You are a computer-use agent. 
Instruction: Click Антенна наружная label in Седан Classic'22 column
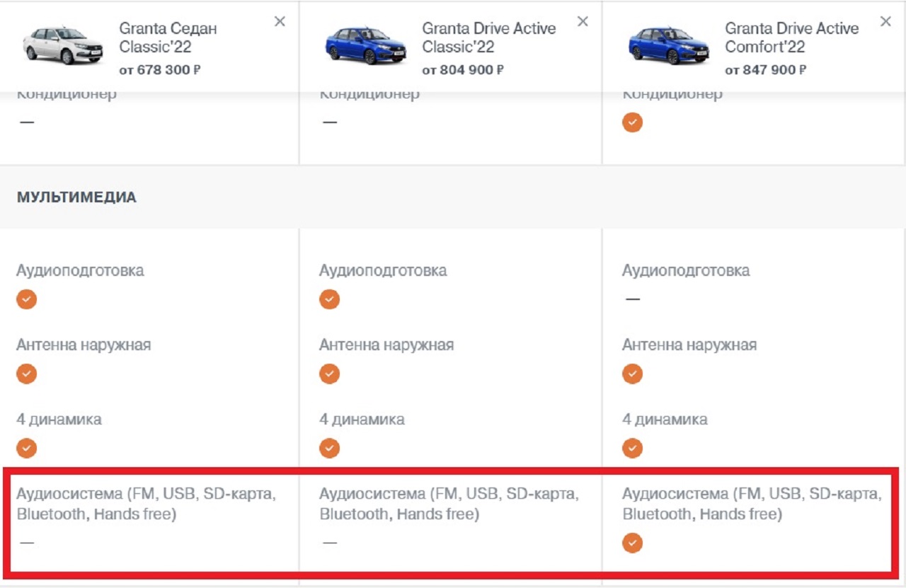[x=84, y=345]
